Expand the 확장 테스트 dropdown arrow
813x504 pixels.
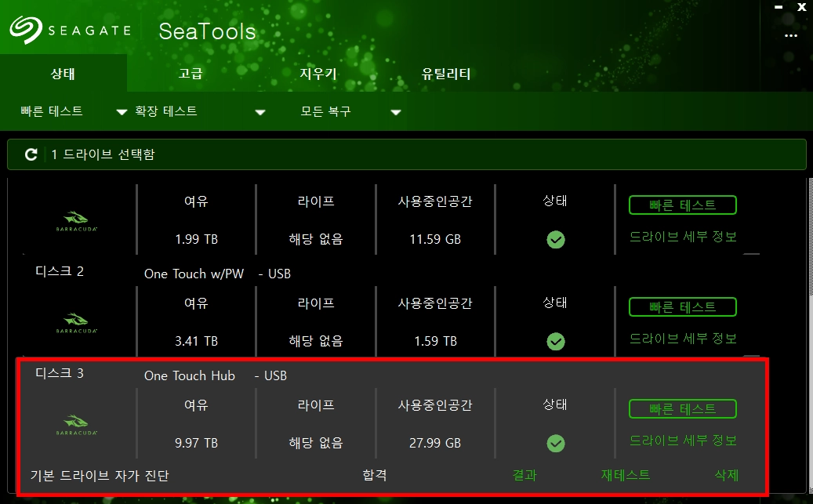(x=260, y=112)
